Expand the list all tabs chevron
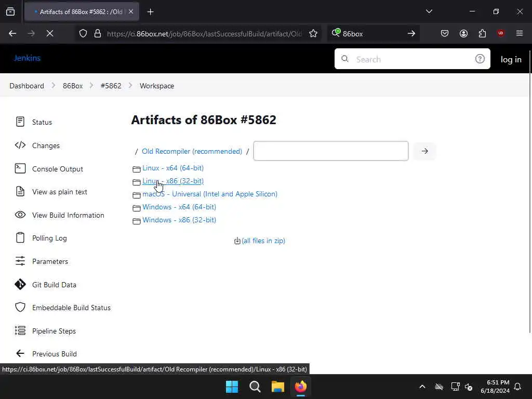 point(429,11)
